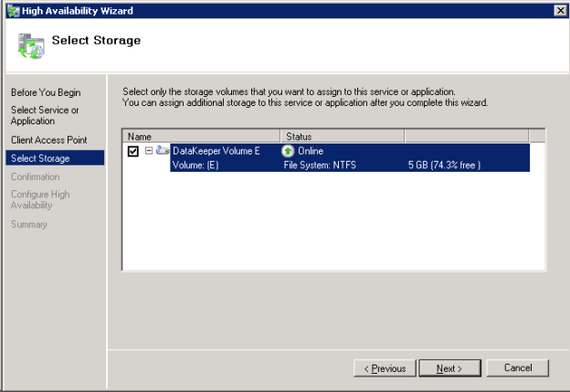
Task: Uncheck the DataKeeper Volume E checkbox
Action: tap(133, 152)
